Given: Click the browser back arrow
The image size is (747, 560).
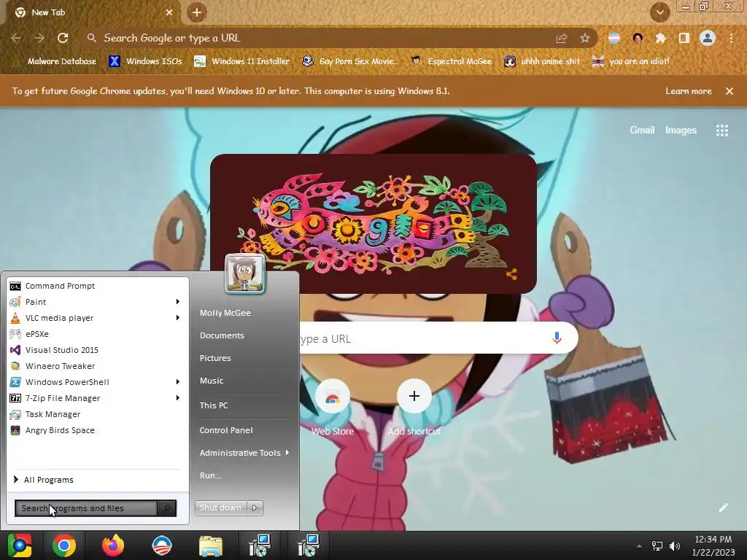Looking at the screenshot, I should tap(16, 38).
